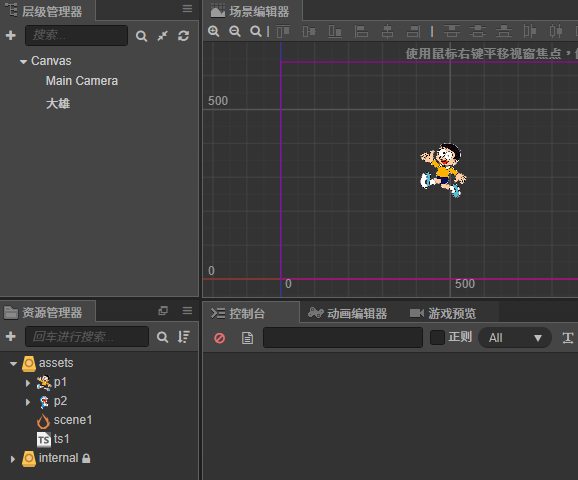
Task: Click assets panel search magnifier icon
Action: pyautogui.click(x=163, y=337)
